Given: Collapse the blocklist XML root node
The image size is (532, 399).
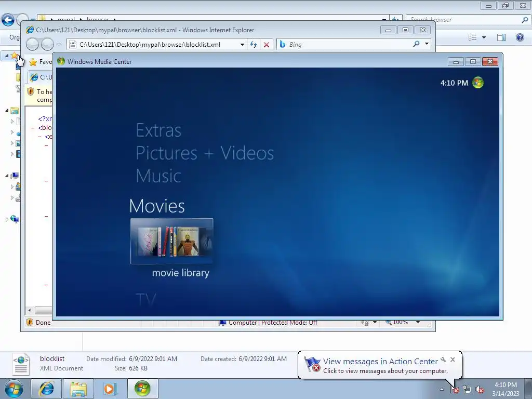Looking at the screenshot, I should coord(33,128).
